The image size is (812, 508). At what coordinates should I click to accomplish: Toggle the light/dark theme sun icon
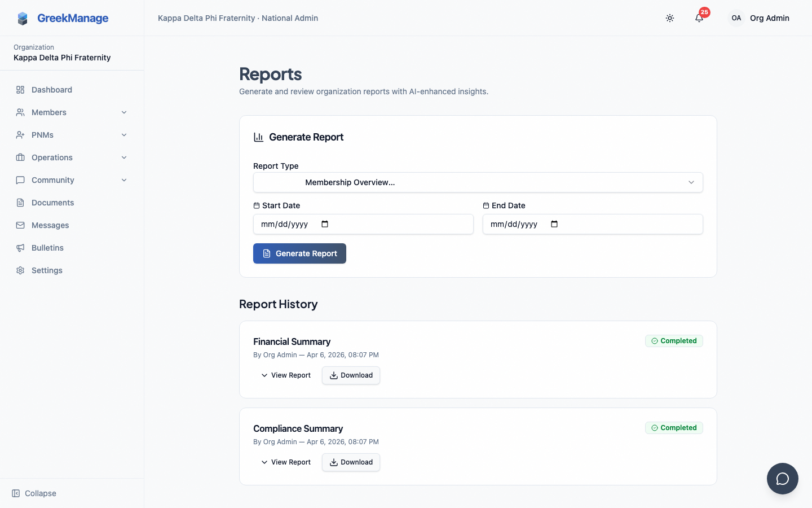click(670, 18)
